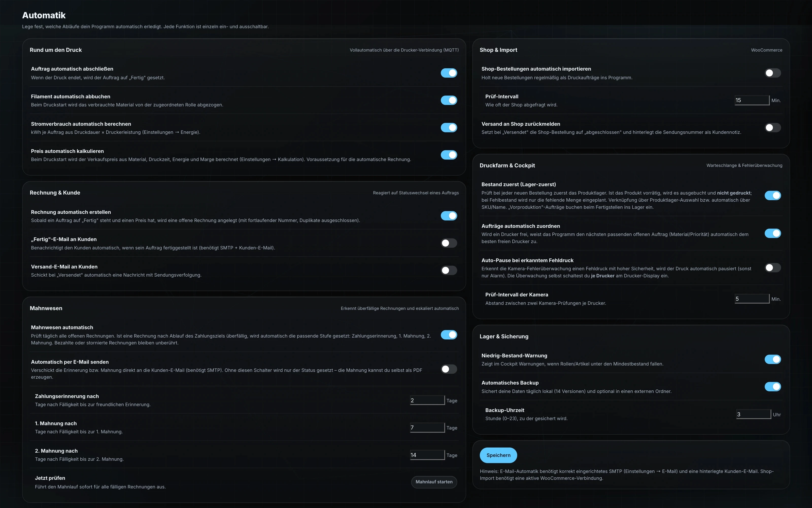Select the 'Rechnung & Kunde' section title
812x508 pixels.
tap(55, 193)
